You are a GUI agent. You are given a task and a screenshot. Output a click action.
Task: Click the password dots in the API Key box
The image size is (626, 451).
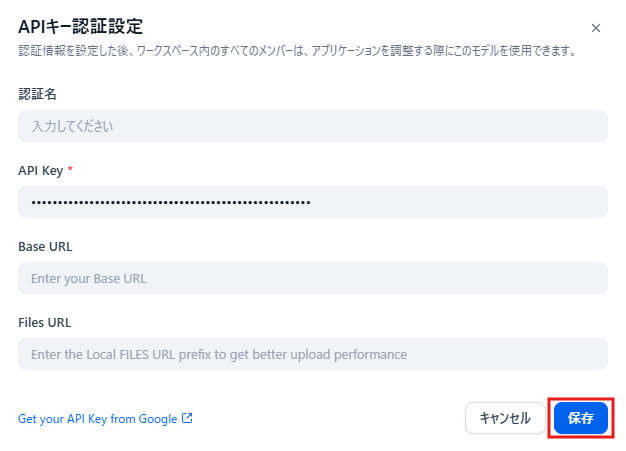coord(171,203)
